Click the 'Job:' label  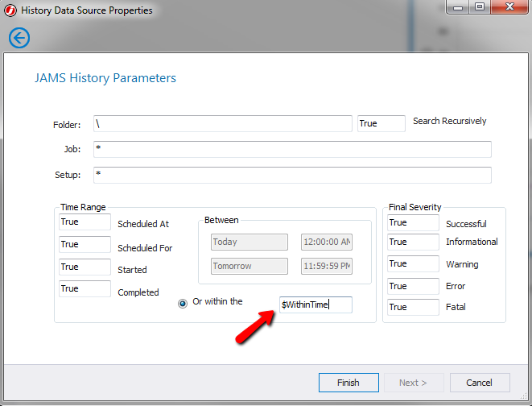tap(72, 149)
